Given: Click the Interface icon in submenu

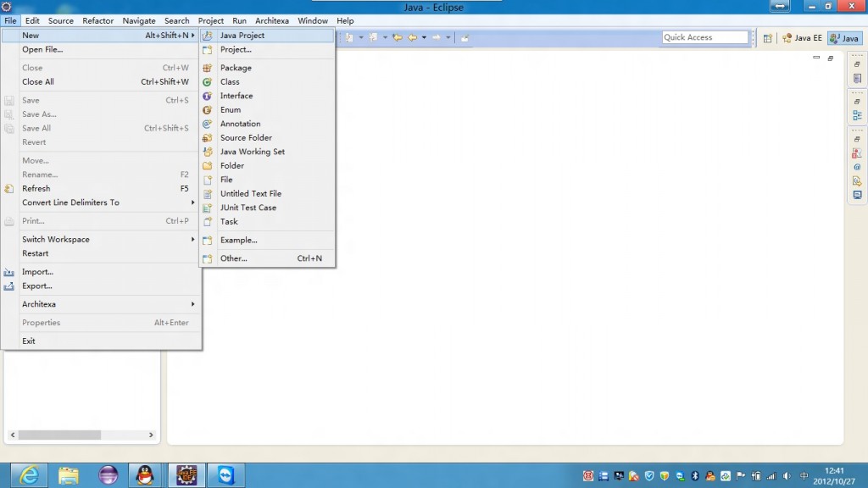Looking at the screenshot, I should pos(207,96).
